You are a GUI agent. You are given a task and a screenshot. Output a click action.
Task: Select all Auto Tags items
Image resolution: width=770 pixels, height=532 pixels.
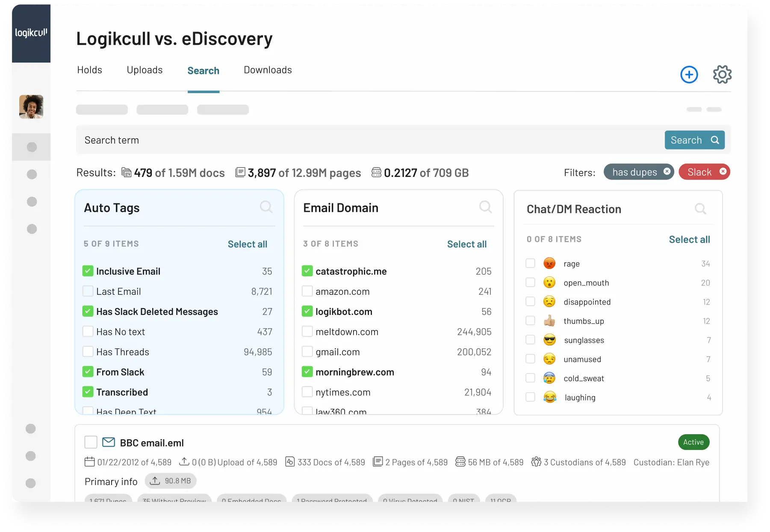click(248, 244)
